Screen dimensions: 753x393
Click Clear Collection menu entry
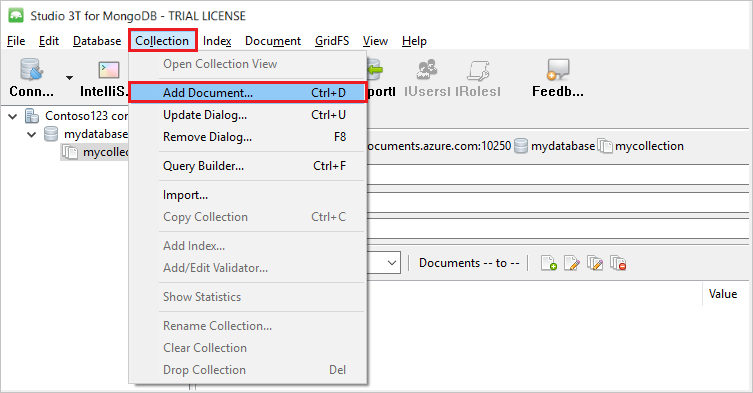point(248,347)
